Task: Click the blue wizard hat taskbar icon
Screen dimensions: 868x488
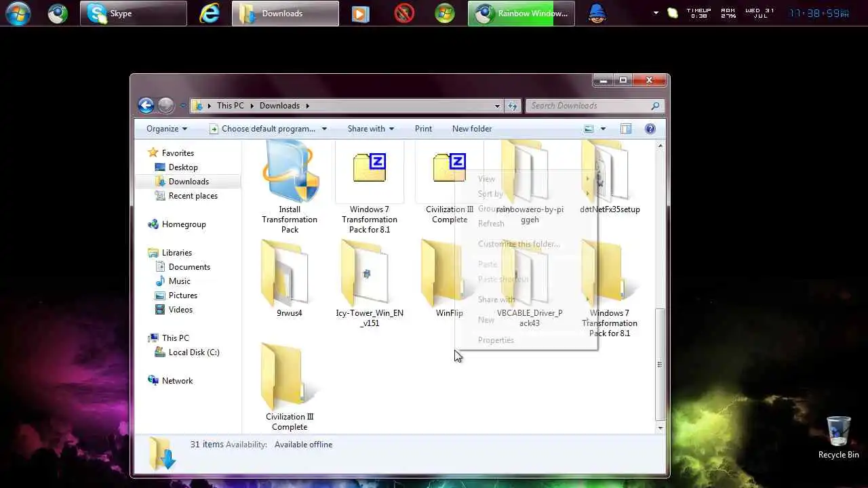Action: pyautogui.click(x=597, y=14)
